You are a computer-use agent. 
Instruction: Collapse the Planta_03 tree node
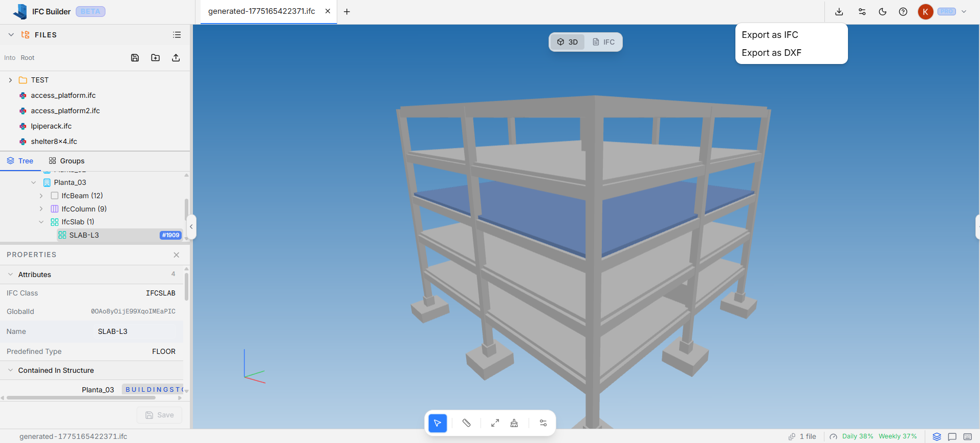pyautogui.click(x=33, y=182)
